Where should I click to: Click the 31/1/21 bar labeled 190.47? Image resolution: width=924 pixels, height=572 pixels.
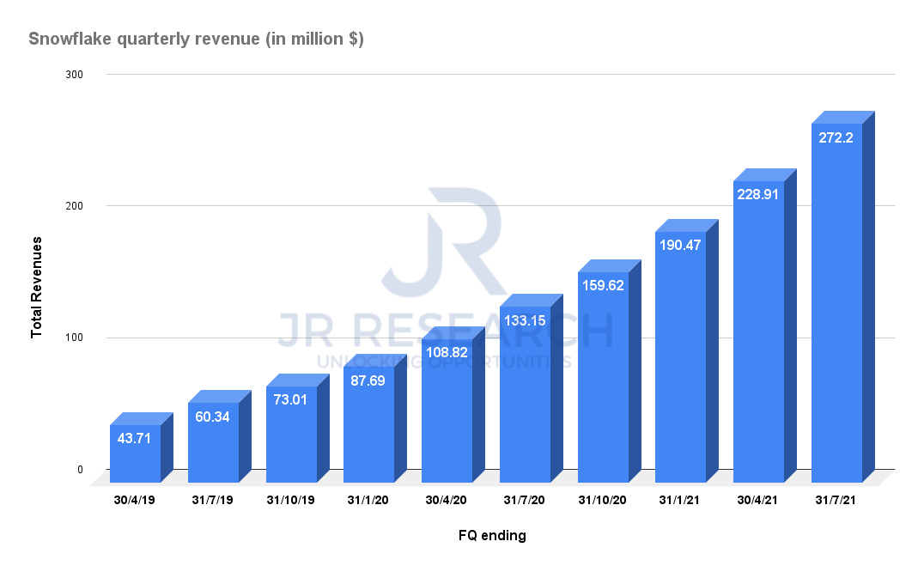coord(686,351)
